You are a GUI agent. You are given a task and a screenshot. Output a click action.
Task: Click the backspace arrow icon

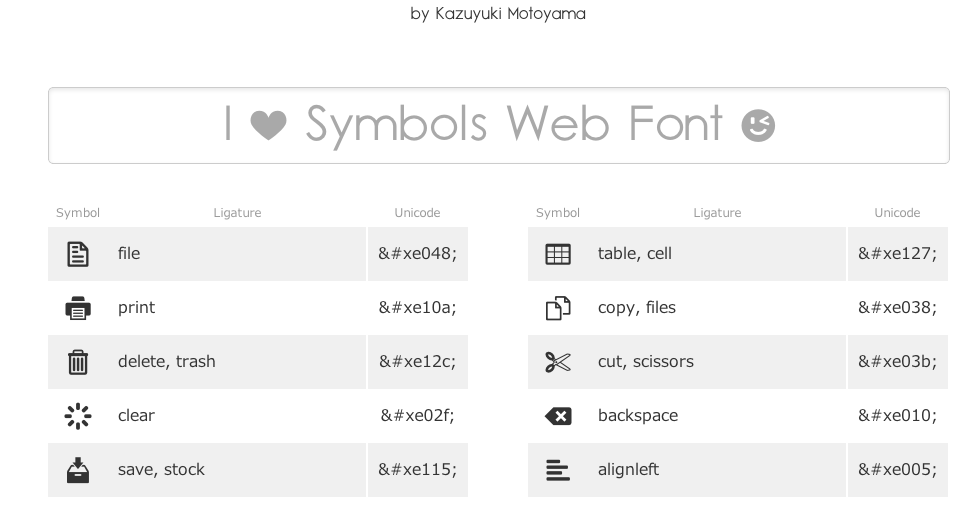(x=558, y=416)
